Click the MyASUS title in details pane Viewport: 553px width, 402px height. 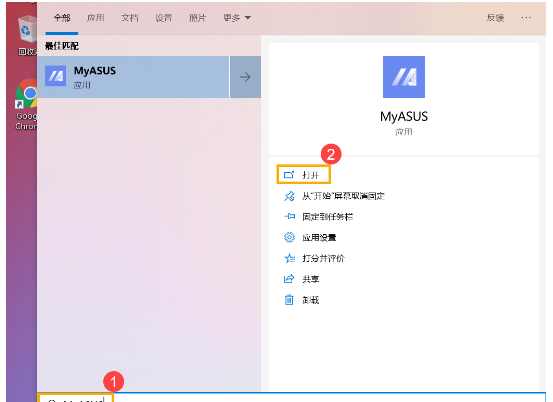404,116
